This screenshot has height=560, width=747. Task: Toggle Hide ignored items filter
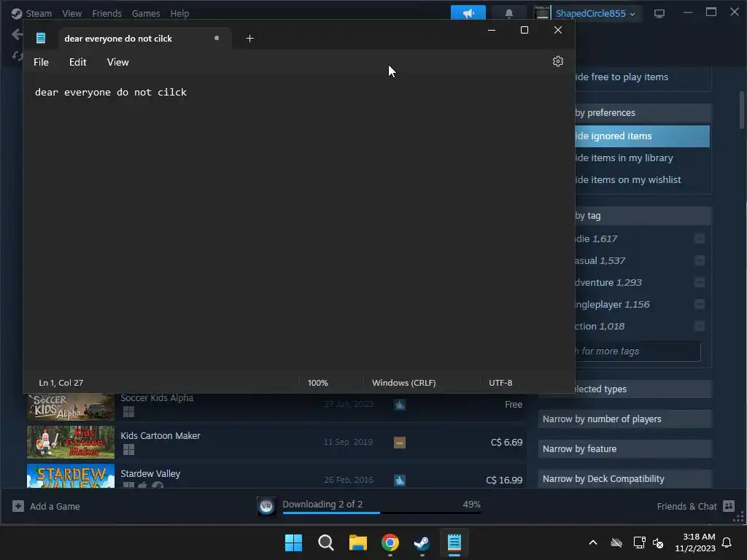coord(642,136)
